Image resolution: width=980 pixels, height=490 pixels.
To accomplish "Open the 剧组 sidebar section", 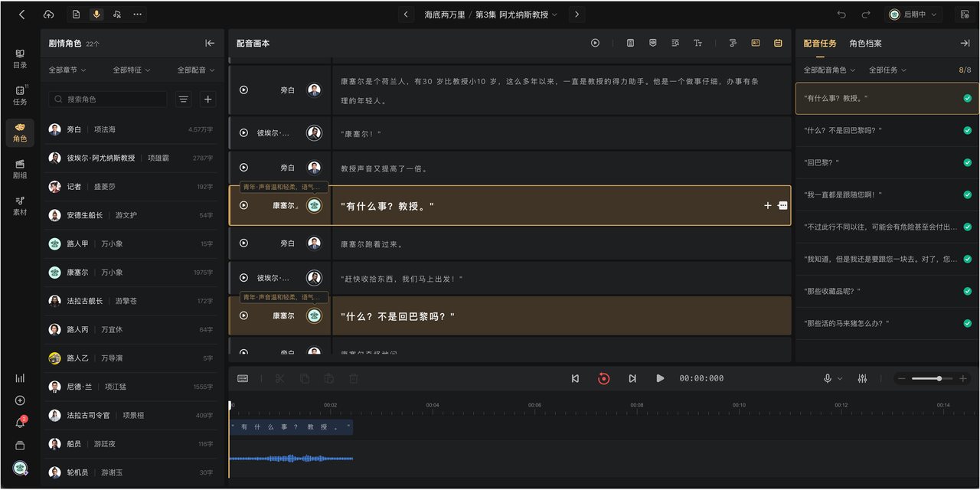I will tap(20, 168).
